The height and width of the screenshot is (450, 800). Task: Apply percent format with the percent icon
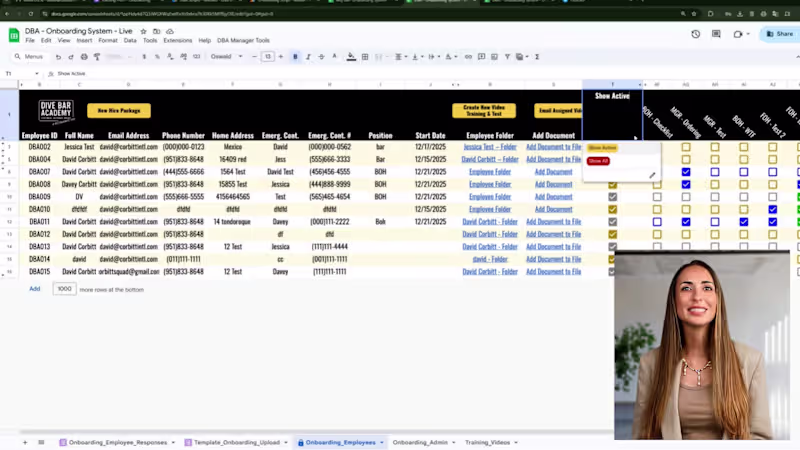click(x=157, y=57)
